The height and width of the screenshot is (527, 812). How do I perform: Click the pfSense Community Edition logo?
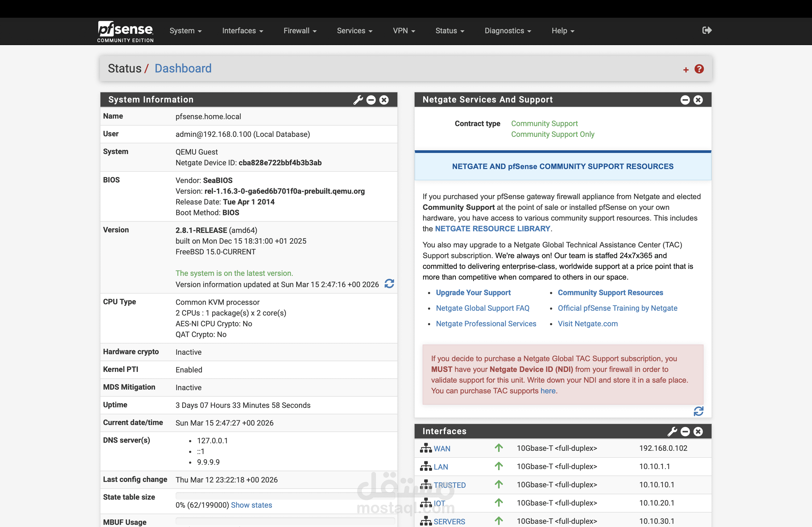[x=126, y=31]
